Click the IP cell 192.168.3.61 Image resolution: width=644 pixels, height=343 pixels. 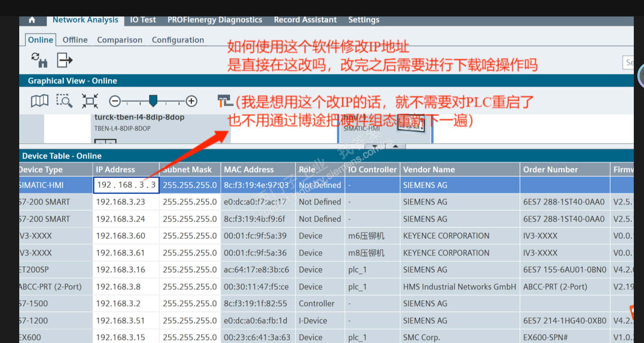[126, 253]
